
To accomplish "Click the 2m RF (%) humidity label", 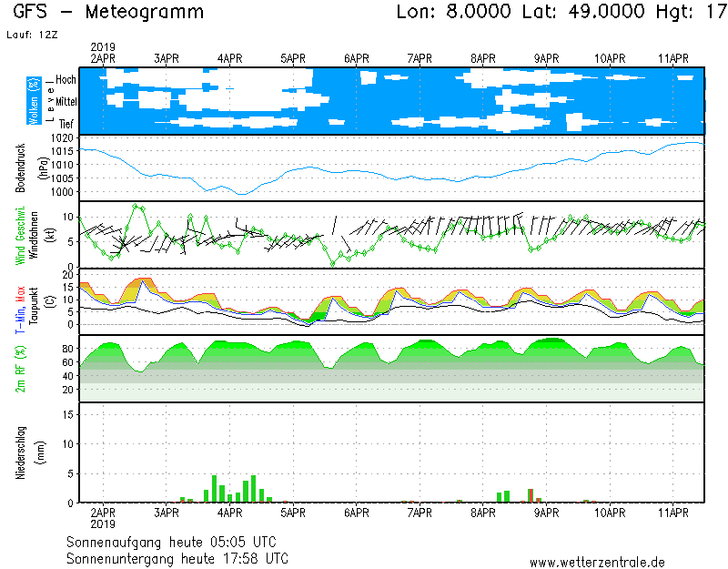I will click(20, 370).
